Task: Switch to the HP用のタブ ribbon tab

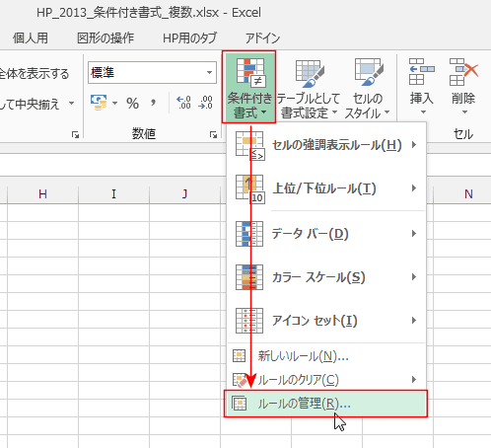Action: click(189, 38)
